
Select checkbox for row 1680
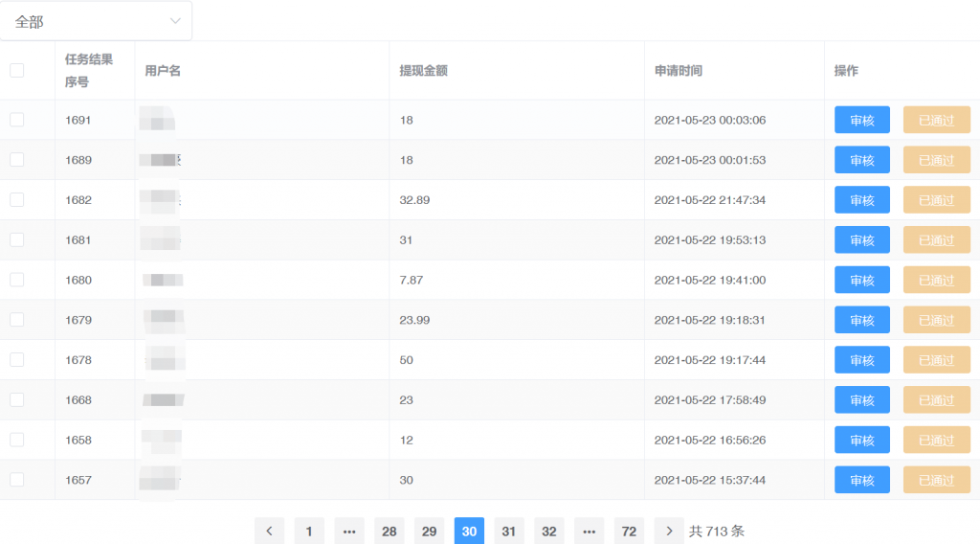17,280
